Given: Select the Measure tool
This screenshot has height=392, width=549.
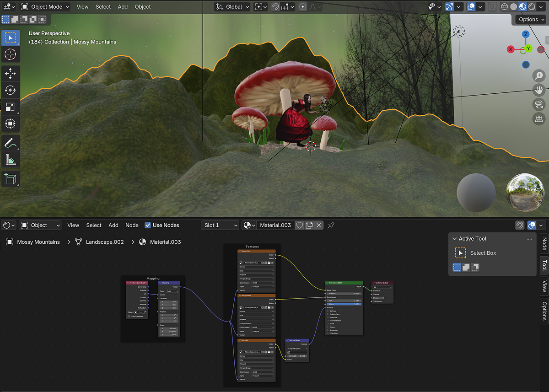Looking at the screenshot, I should (10, 159).
